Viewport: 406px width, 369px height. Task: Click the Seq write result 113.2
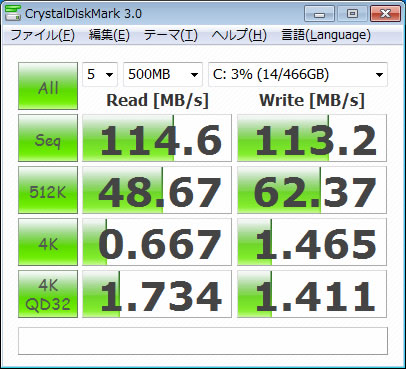tap(312, 138)
